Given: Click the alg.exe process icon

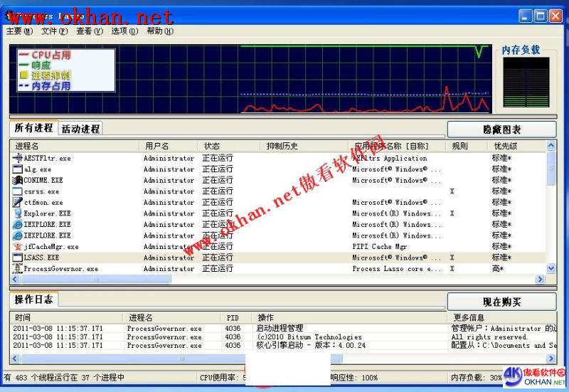Looking at the screenshot, I should 17,169.
